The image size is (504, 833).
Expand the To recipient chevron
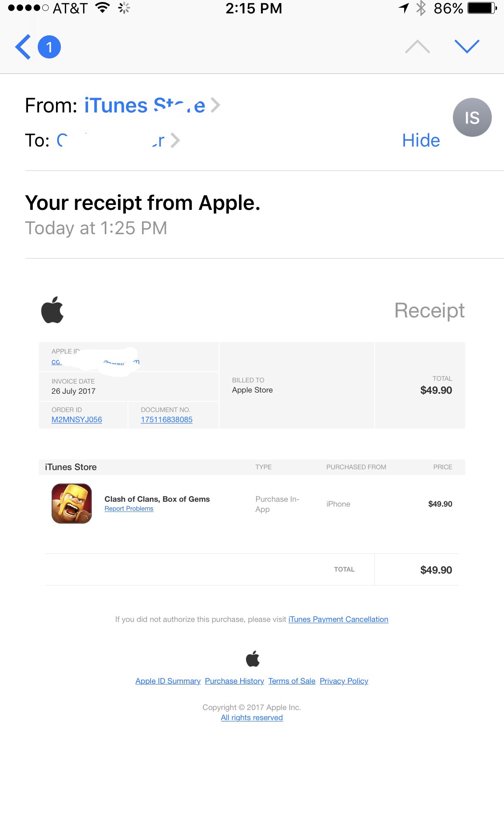175,140
